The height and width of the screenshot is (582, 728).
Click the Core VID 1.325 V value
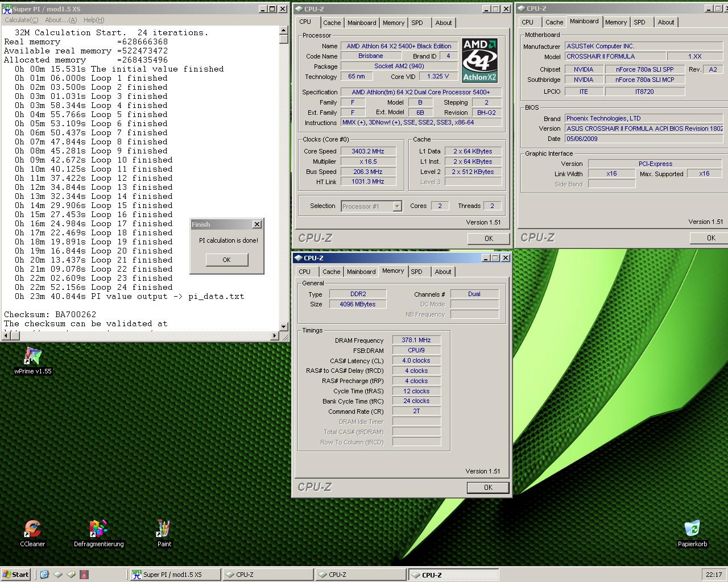[x=439, y=76]
